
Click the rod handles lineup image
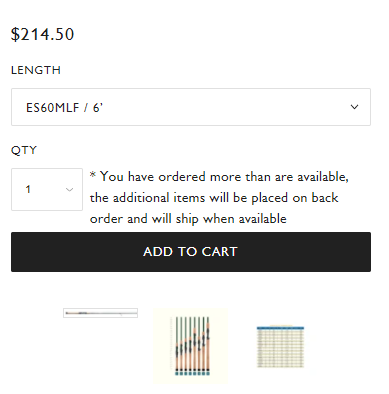tap(190, 346)
